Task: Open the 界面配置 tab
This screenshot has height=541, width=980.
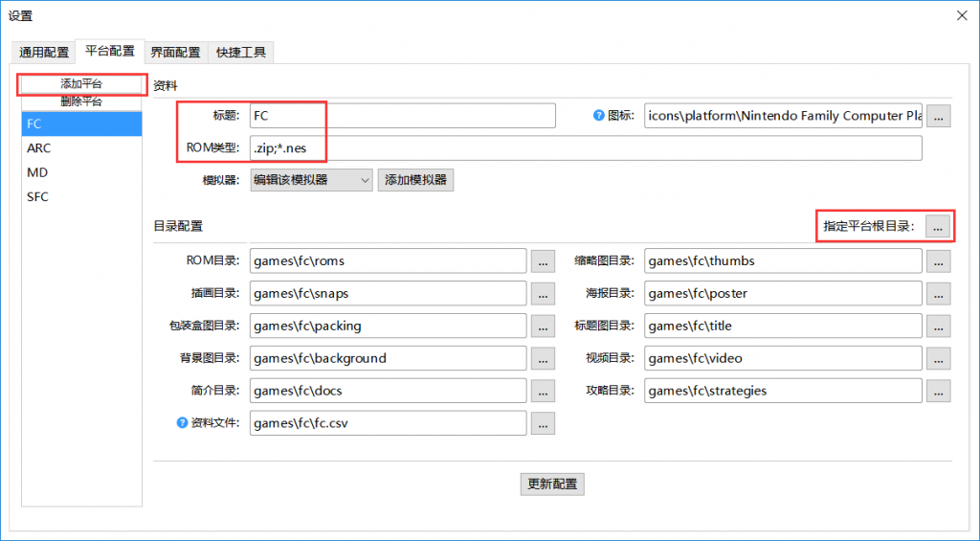Action: (176, 52)
